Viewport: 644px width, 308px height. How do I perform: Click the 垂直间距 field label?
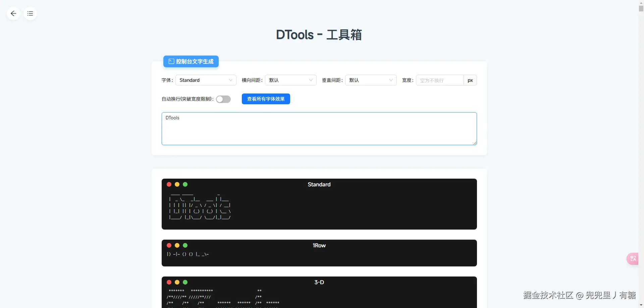[332, 80]
